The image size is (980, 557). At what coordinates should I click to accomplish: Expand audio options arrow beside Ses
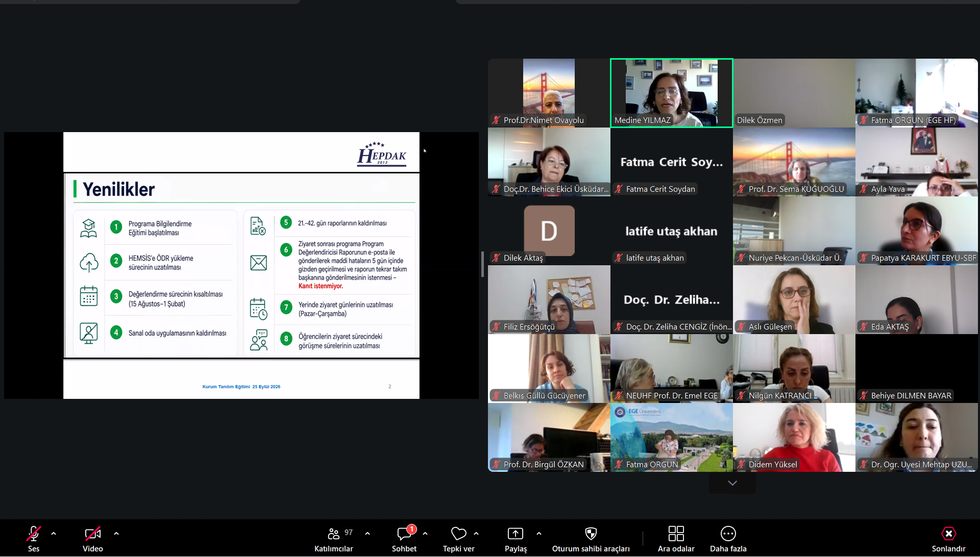54,534
